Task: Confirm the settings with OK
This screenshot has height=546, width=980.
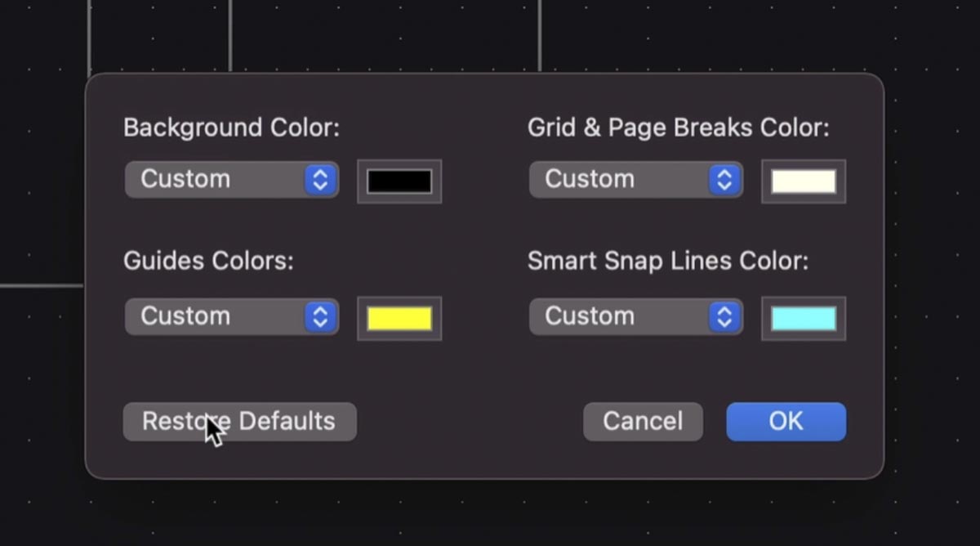Action: pyautogui.click(x=786, y=422)
